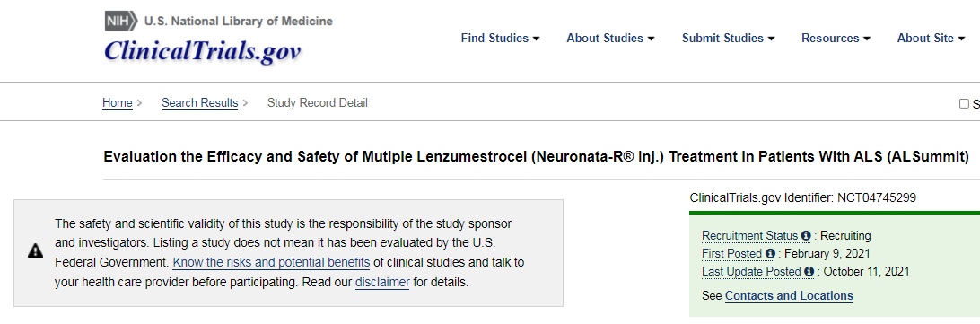This screenshot has height=324, width=980.
Task: Click the Last Update Posted info icon
Action: pyautogui.click(x=809, y=271)
